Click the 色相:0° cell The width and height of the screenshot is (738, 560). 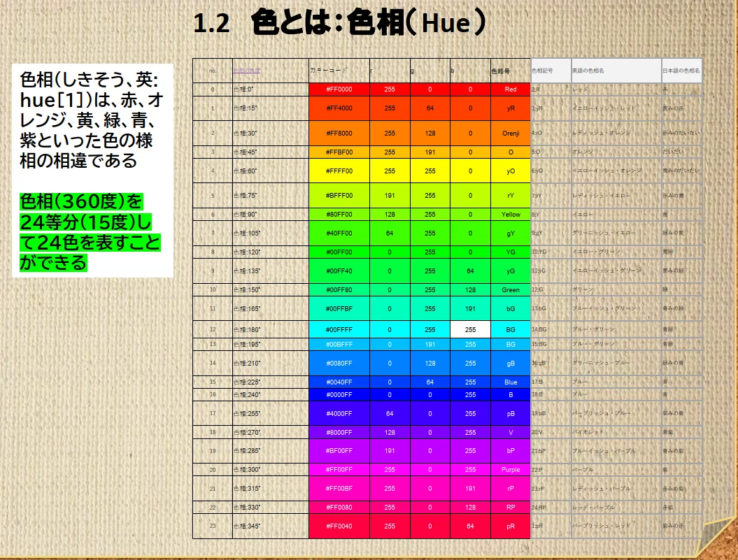coord(271,89)
